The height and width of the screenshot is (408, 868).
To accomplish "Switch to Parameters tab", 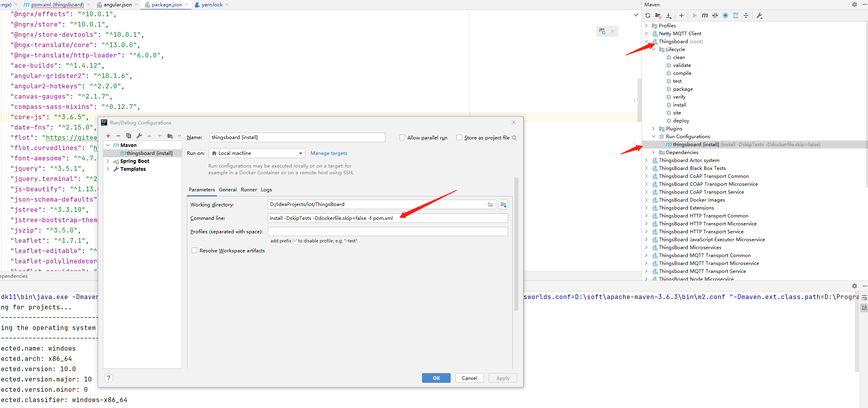I will (202, 190).
